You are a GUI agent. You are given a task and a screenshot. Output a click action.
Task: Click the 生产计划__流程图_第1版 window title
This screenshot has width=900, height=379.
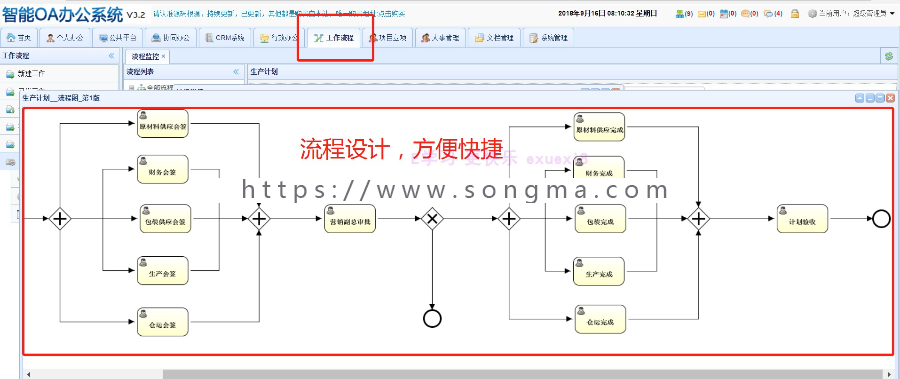click(61, 98)
